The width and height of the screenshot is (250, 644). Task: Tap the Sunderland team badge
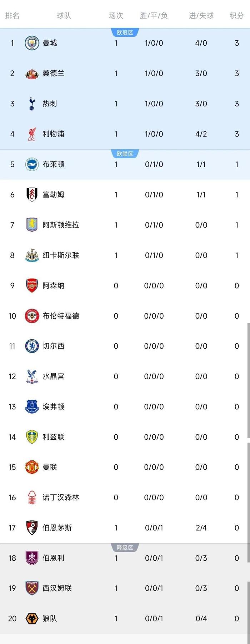click(32, 74)
